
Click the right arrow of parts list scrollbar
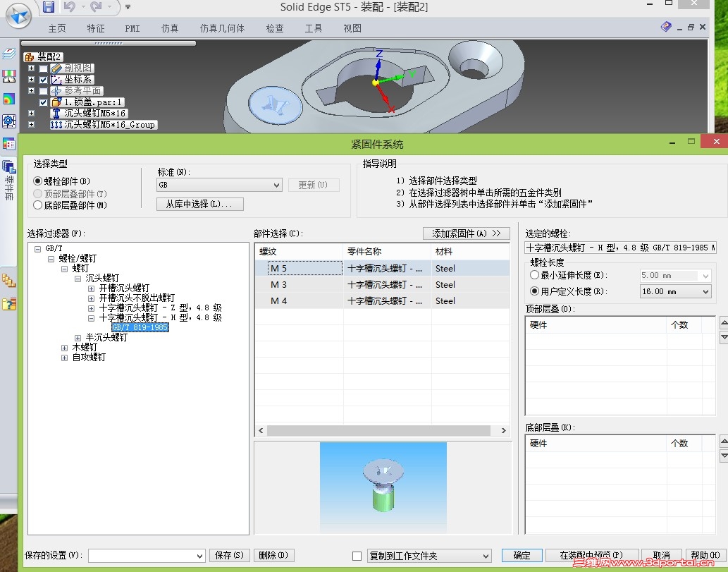tap(504, 431)
